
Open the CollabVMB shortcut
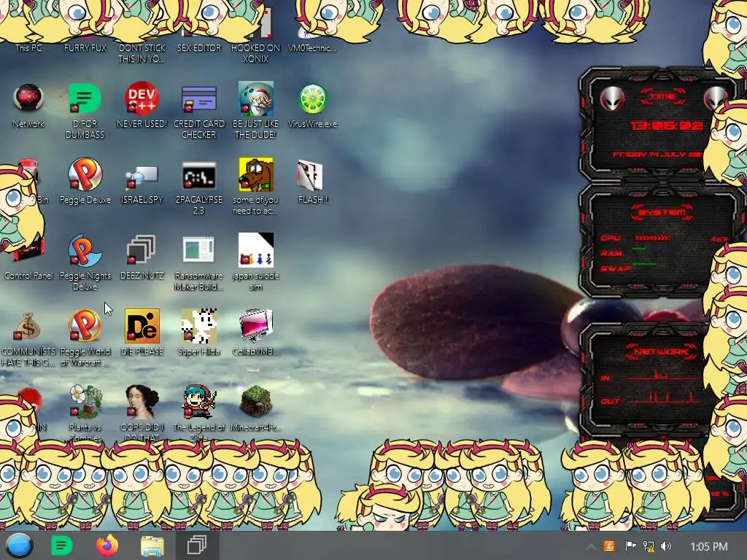[x=256, y=326]
